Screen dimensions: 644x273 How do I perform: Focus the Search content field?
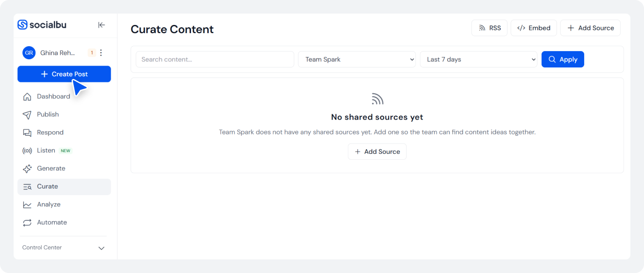coord(215,59)
